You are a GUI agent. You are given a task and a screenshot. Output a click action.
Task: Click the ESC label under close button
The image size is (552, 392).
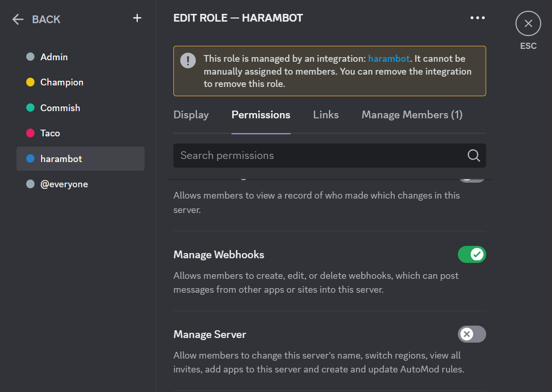point(528,46)
